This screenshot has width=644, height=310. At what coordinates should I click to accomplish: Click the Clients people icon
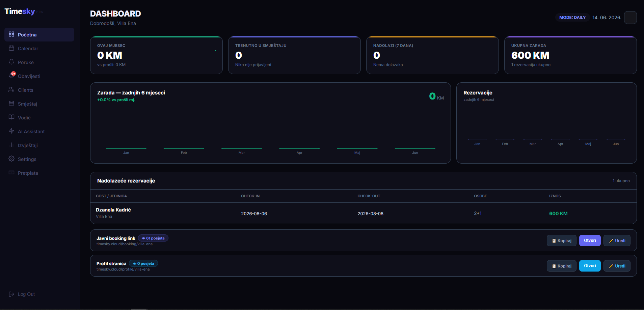(11, 89)
